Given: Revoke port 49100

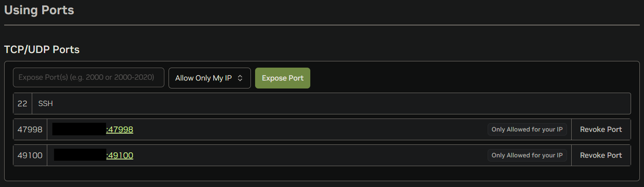Looking at the screenshot, I should pos(601,155).
